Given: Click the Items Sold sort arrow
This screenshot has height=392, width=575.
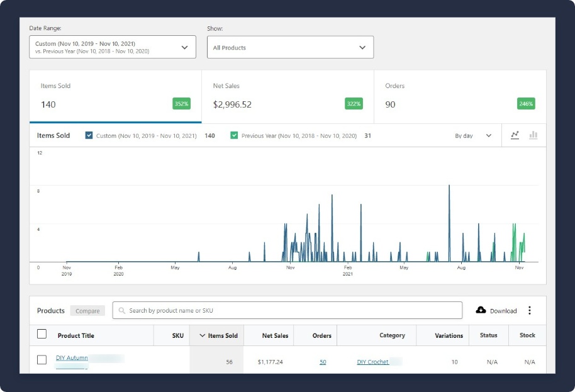Looking at the screenshot, I should click(203, 335).
